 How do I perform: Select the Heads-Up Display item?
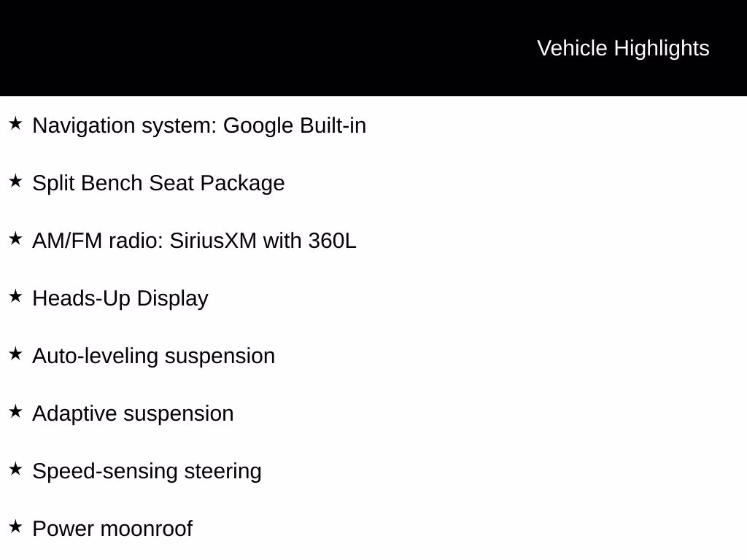[x=120, y=299]
